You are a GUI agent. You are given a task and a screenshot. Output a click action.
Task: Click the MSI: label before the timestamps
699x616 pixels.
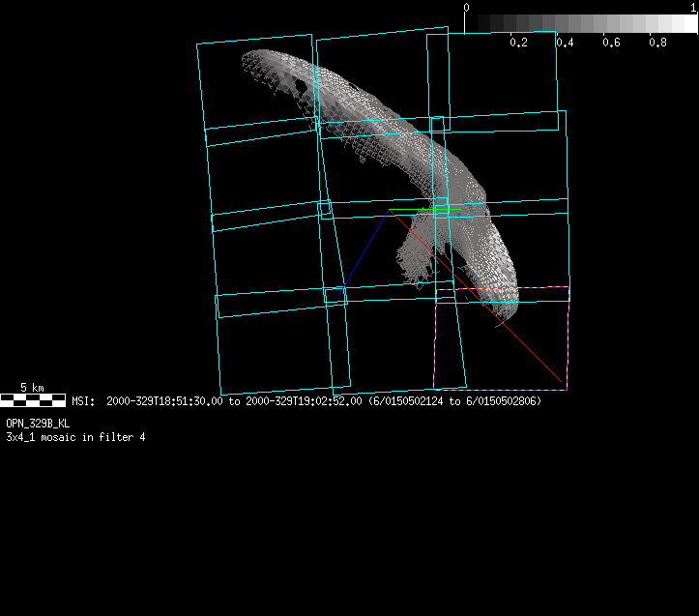point(83,400)
